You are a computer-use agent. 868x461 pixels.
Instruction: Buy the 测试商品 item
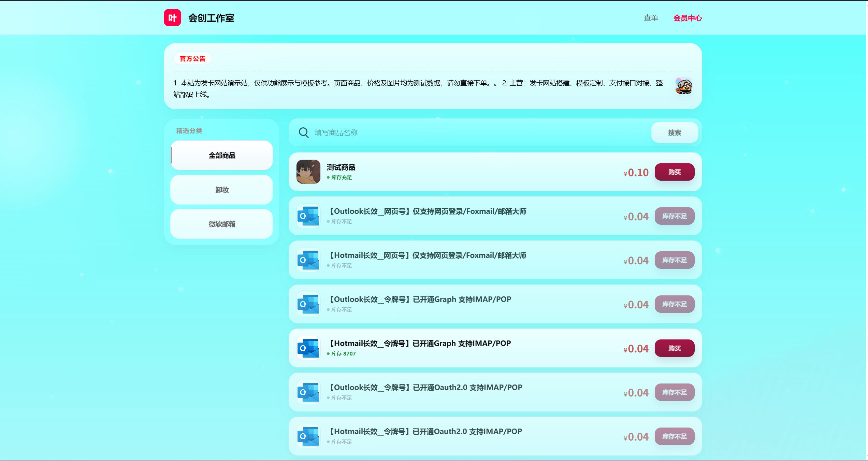pos(675,172)
